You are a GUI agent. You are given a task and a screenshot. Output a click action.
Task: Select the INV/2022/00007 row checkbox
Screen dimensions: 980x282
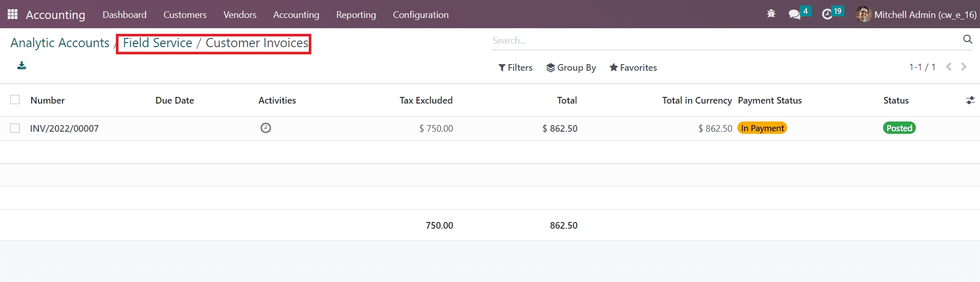coord(15,128)
